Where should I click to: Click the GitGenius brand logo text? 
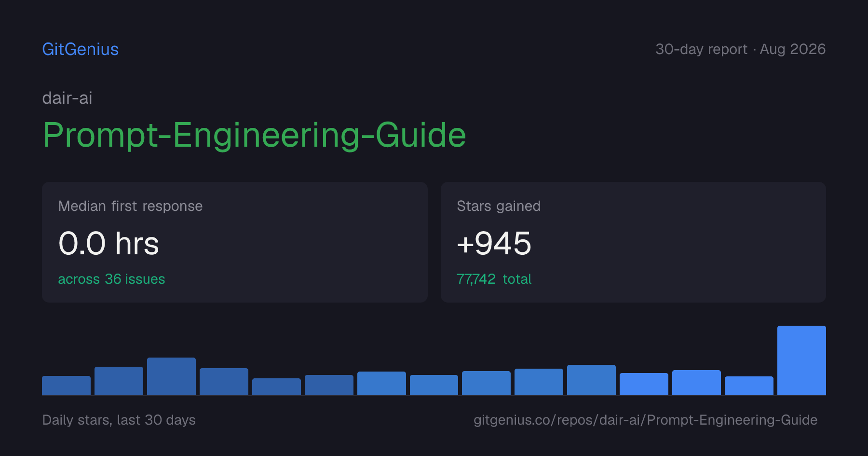pos(81,49)
